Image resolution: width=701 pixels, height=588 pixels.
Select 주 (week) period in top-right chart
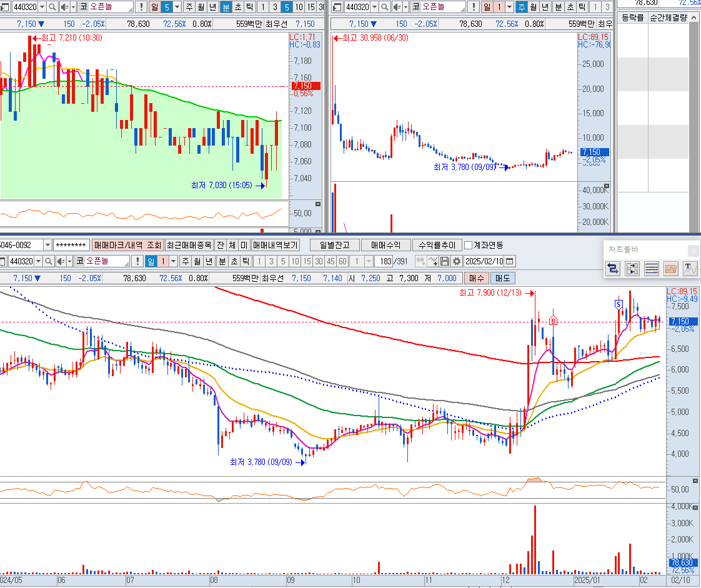coord(521,7)
